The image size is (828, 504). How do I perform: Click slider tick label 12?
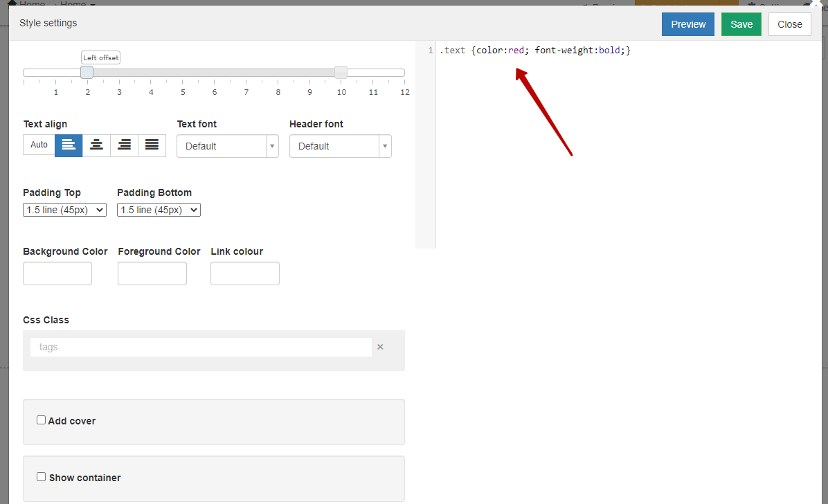point(405,92)
